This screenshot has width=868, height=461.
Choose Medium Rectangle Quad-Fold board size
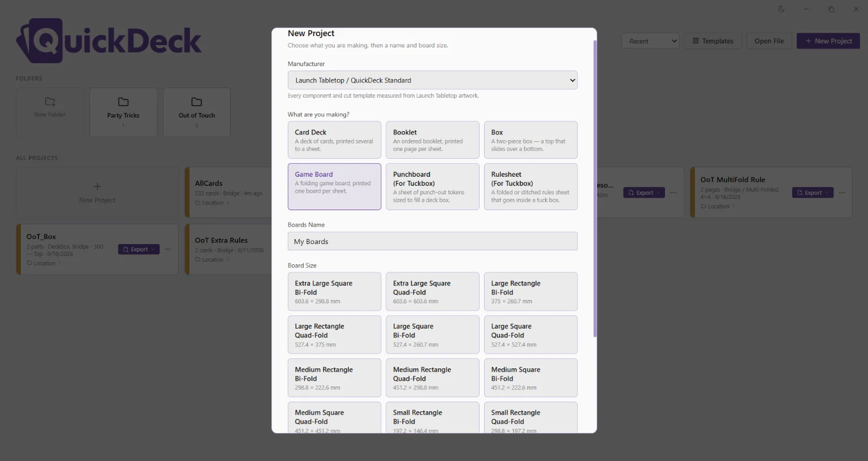(433, 378)
